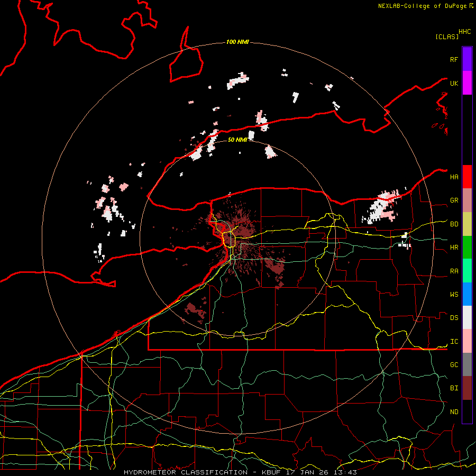Viewport: 476px width, 476px height.
Task: Click the BD legend label
Action: 454,224
